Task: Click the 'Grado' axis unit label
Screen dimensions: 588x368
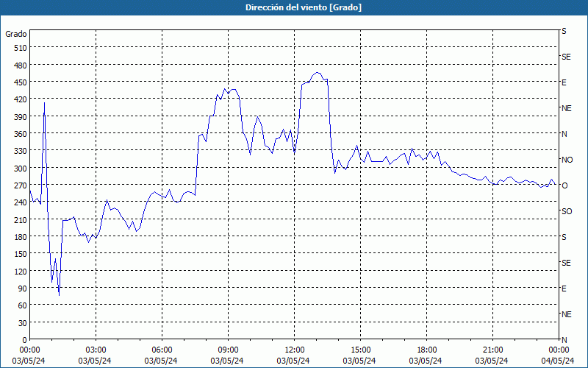Action: click(x=16, y=34)
